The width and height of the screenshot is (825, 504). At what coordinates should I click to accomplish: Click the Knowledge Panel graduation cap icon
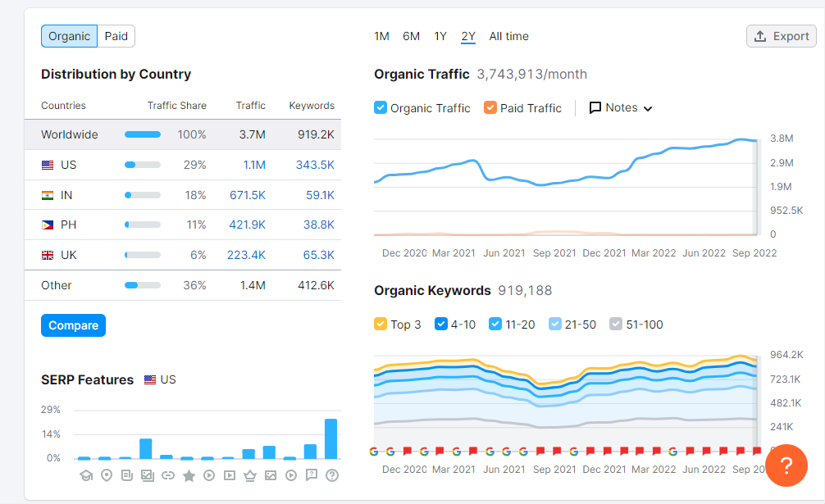[x=86, y=474]
